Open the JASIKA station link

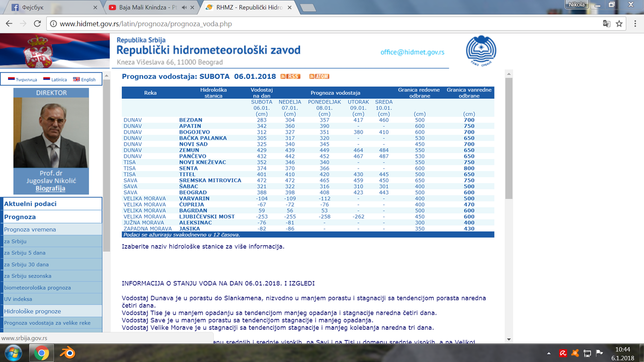tap(190, 229)
